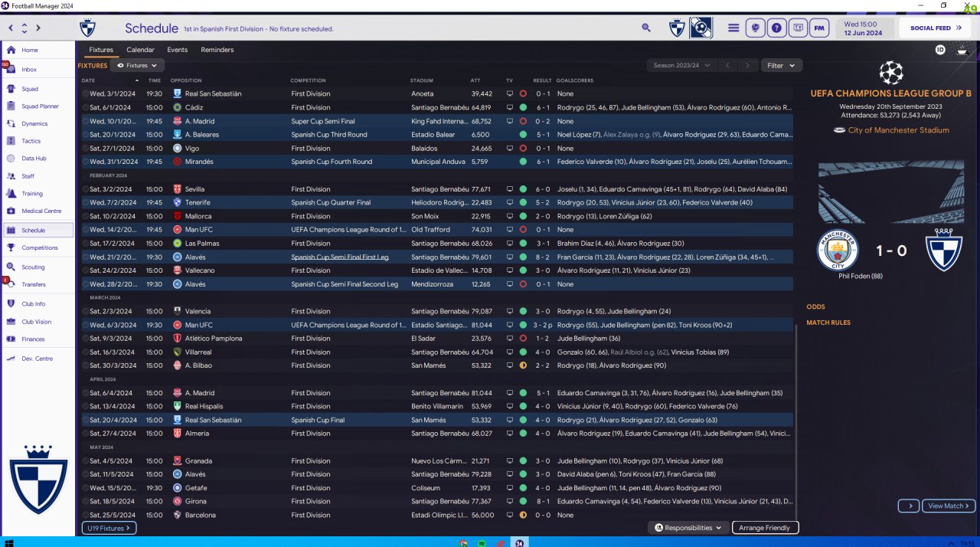Open Data Hub in the sidebar
980x547 pixels.
(38, 159)
